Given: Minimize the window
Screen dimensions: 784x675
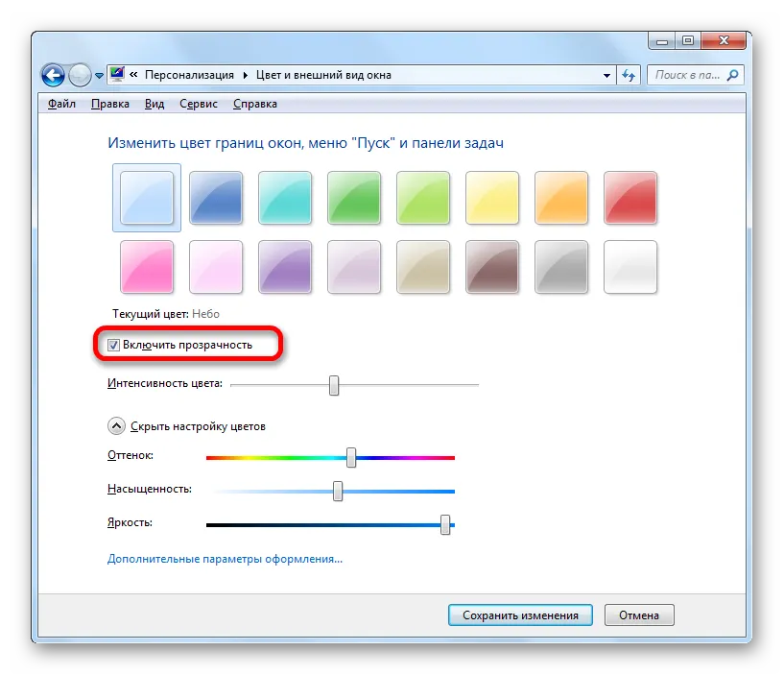Looking at the screenshot, I should click(x=662, y=41).
